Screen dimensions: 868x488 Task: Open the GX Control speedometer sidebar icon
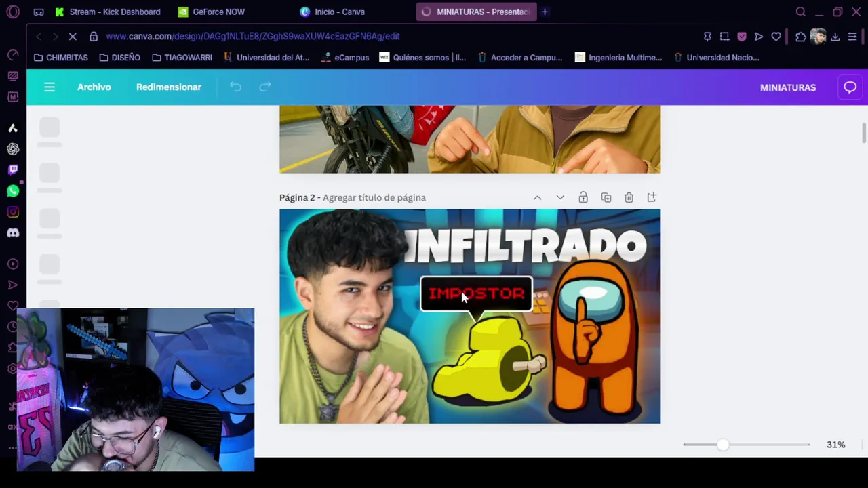(x=13, y=55)
